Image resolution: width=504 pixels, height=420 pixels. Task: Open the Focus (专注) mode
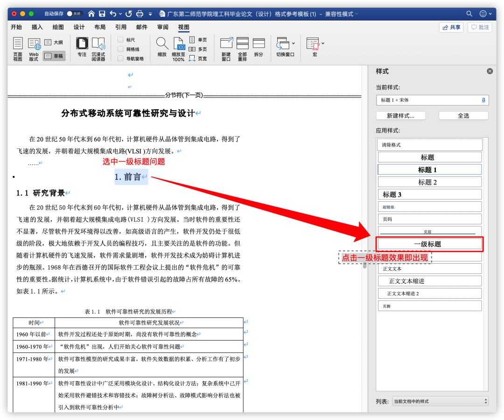click(82, 44)
